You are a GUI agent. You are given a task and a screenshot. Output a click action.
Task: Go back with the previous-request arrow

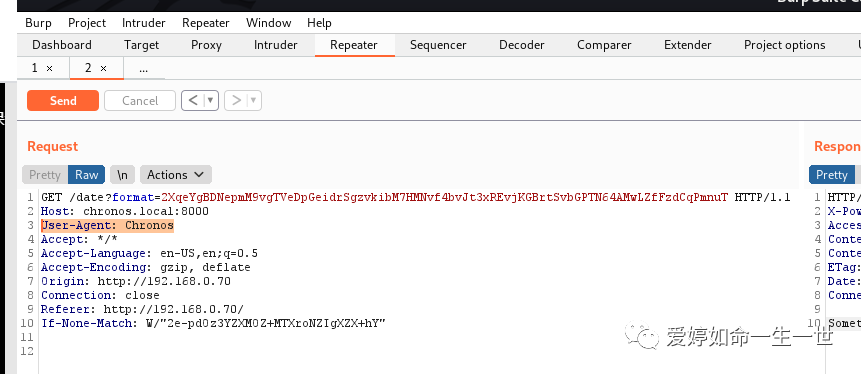pos(193,101)
